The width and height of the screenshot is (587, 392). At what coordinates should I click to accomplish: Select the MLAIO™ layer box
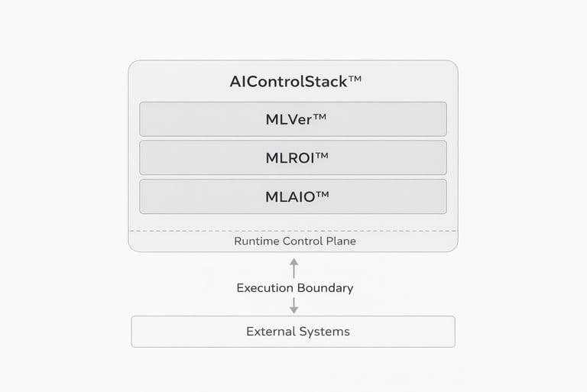(x=293, y=196)
